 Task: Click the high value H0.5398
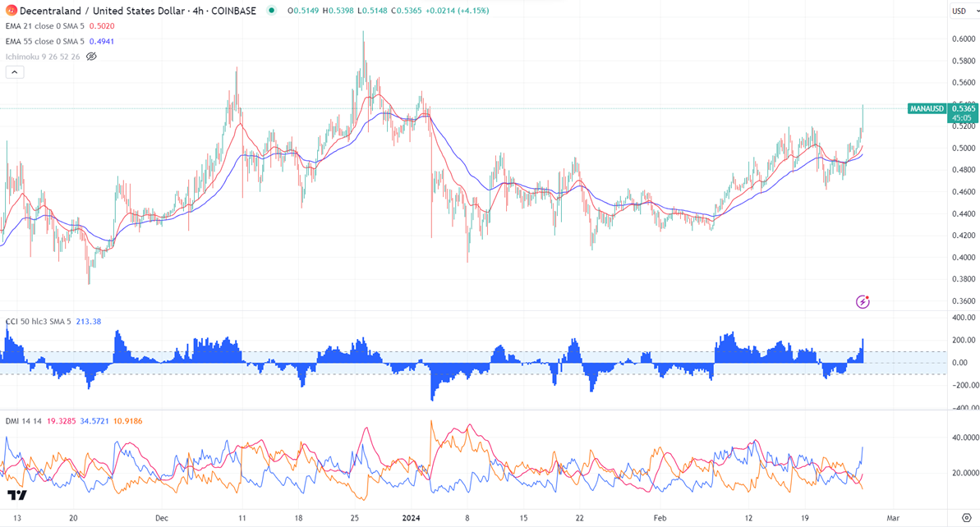(x=337, y=11)
